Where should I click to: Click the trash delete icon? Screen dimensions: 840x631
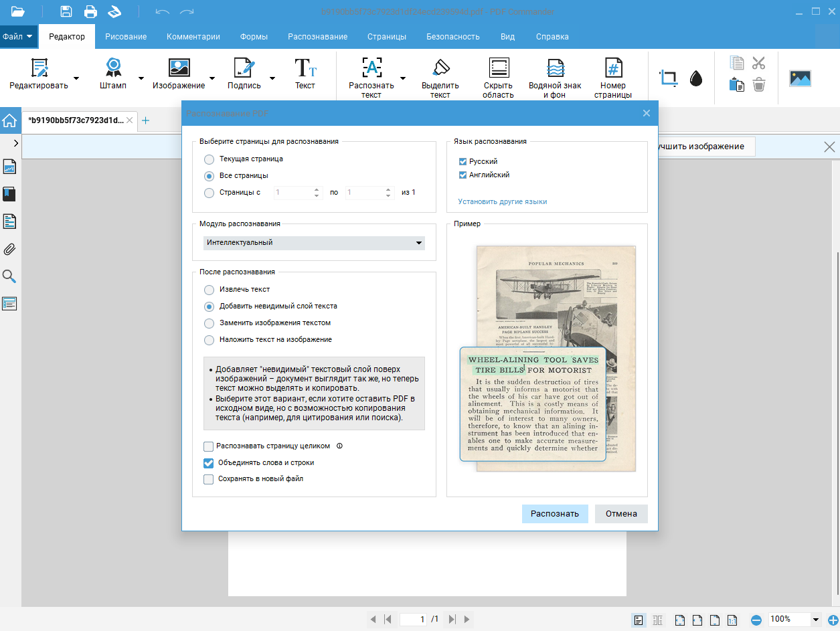pos(758,85)
